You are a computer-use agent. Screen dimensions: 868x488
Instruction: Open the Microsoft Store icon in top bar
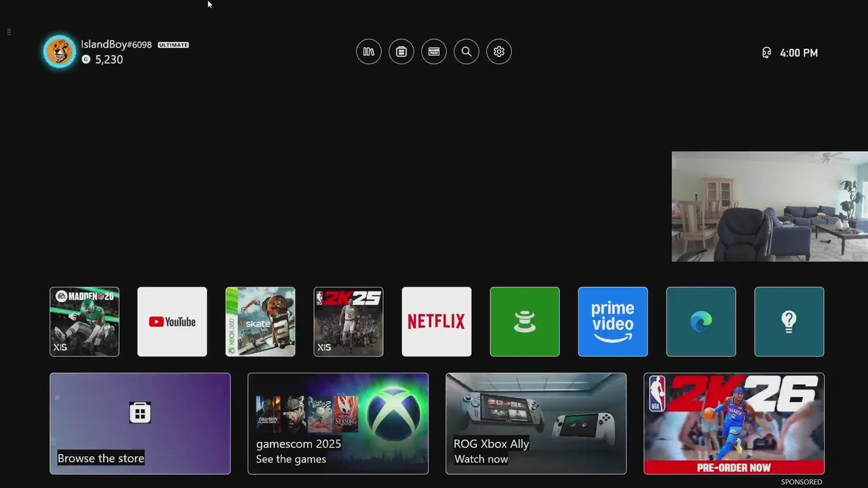(401, 52)
